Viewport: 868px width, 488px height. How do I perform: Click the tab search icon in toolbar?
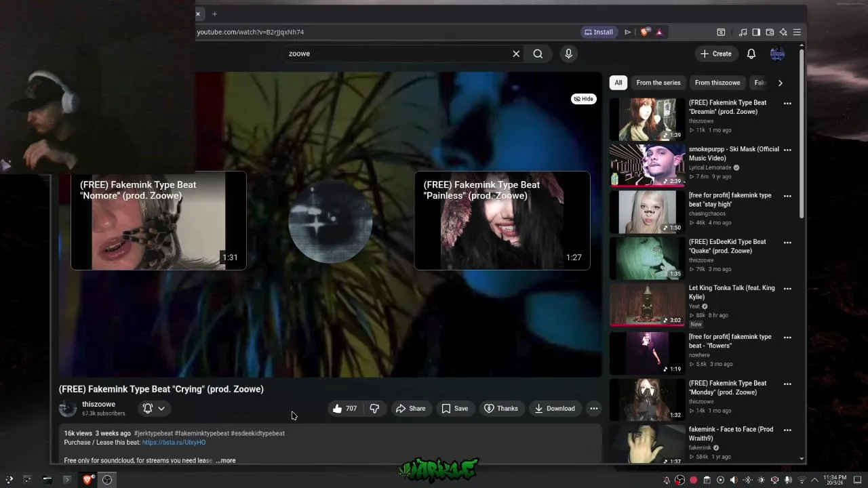click(721, 32)
